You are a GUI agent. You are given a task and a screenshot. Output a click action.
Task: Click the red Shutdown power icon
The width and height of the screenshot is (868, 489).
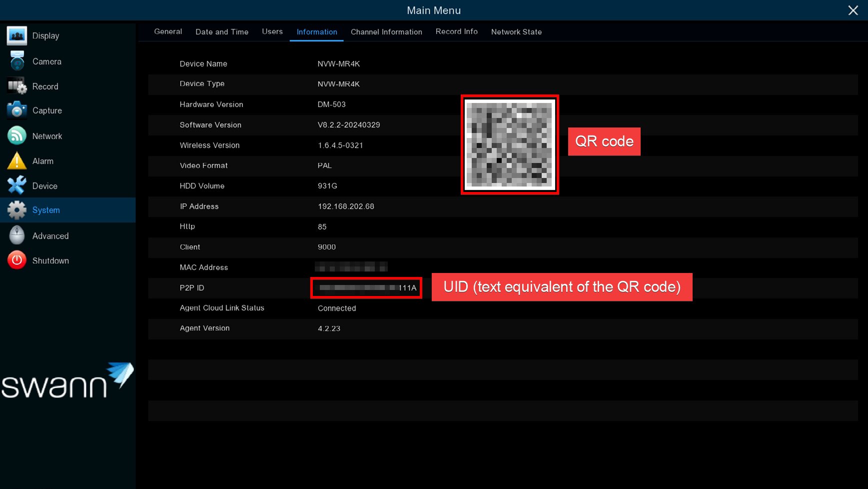17,260
